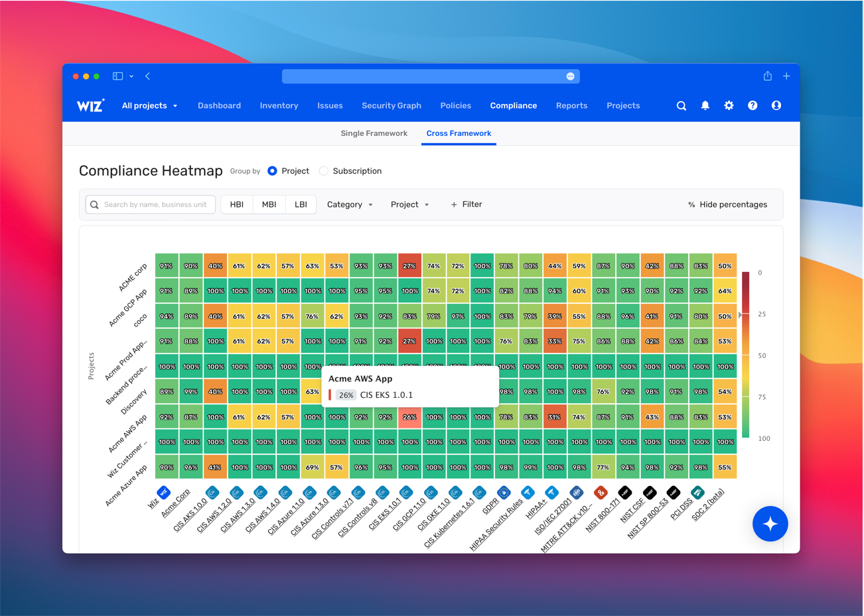The image size is (864, 616).
Task: Switch to Cross Framework tab
Action: [459, 133]
